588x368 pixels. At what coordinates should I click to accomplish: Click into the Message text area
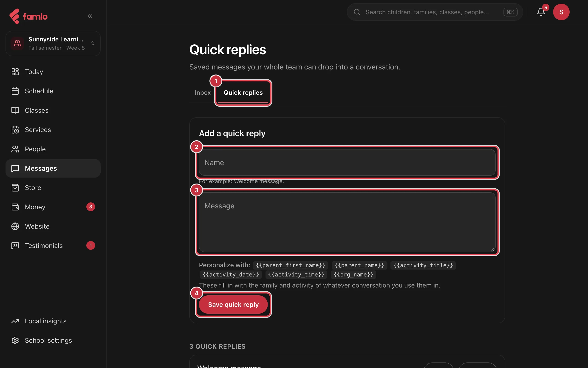click(x=347, y=222)
